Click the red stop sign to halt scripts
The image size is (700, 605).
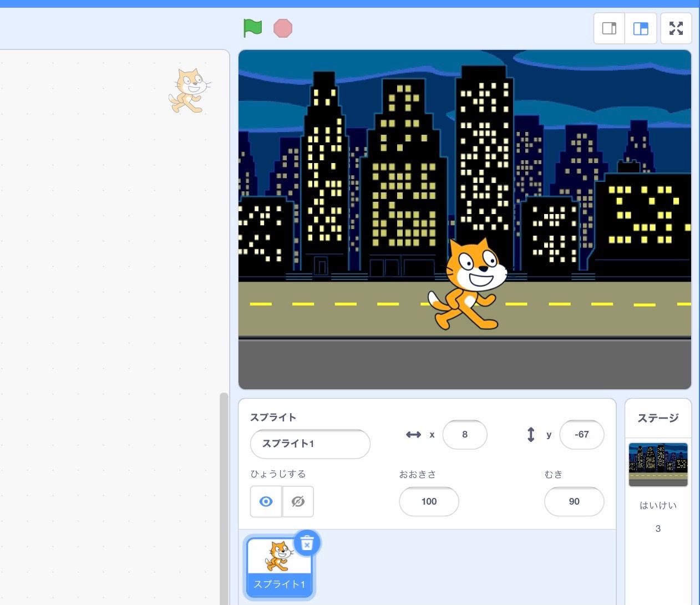pyautogui.click(x=283, y=28)
